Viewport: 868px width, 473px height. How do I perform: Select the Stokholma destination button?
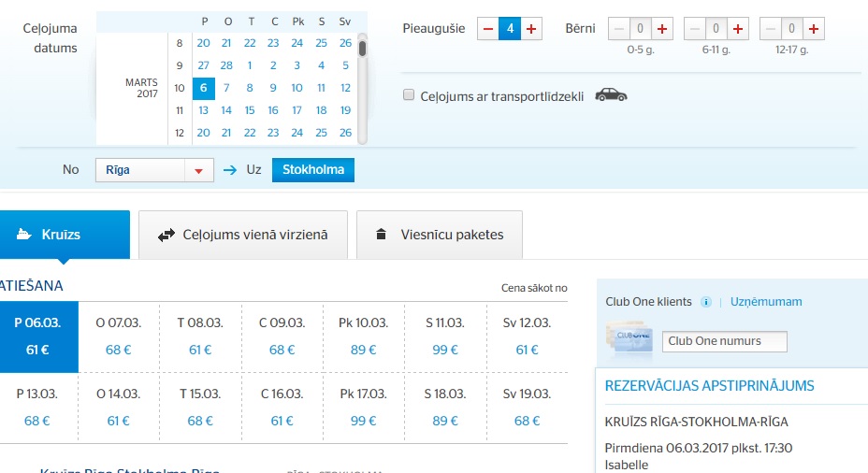pyautogui.click(x=313, y=170)
